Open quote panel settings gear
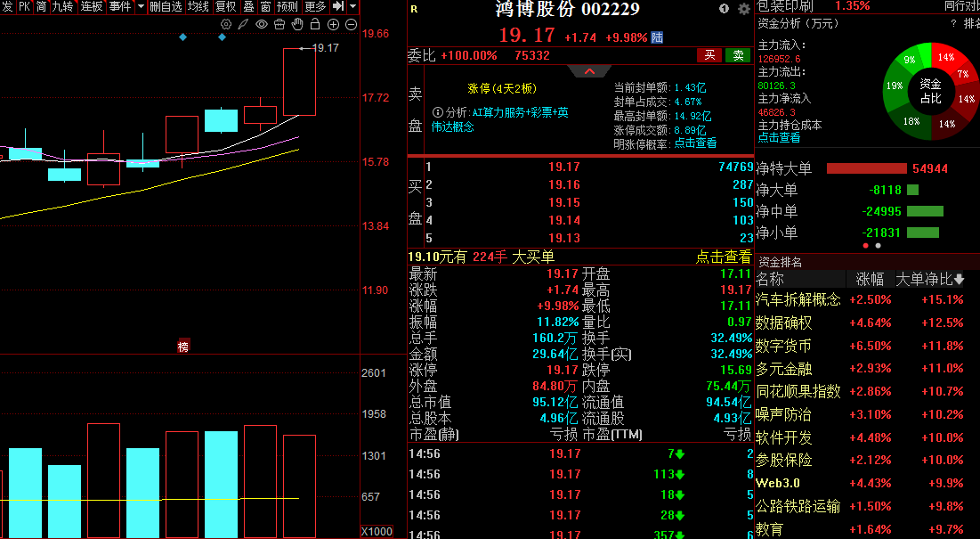Screen dimensions: 980x539 pos(744,9)
